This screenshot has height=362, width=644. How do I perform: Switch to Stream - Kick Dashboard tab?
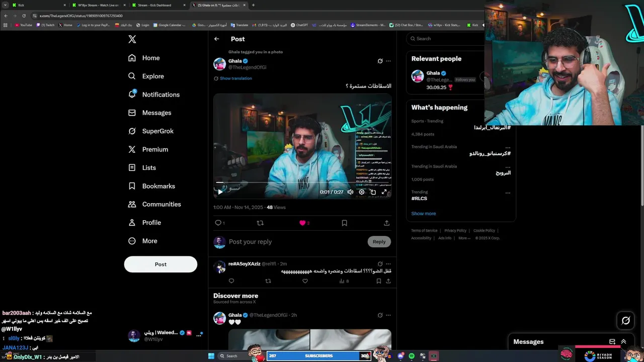tap(157, 5)
